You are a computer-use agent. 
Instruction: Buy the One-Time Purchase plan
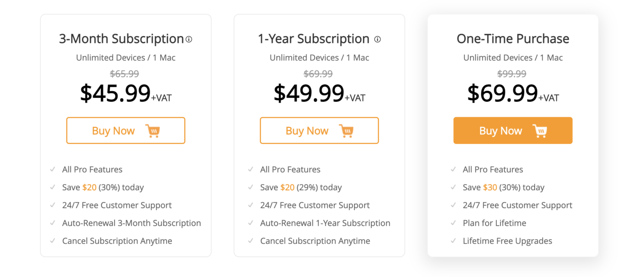513,131
